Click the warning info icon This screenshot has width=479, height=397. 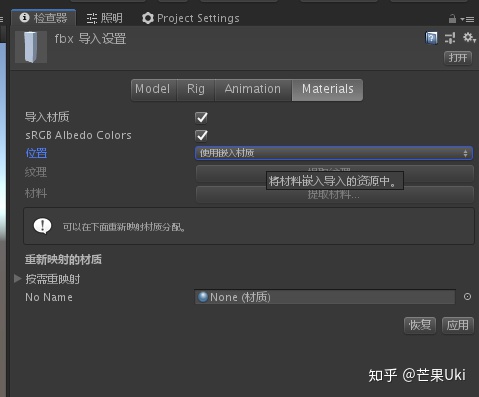[42, 226]
